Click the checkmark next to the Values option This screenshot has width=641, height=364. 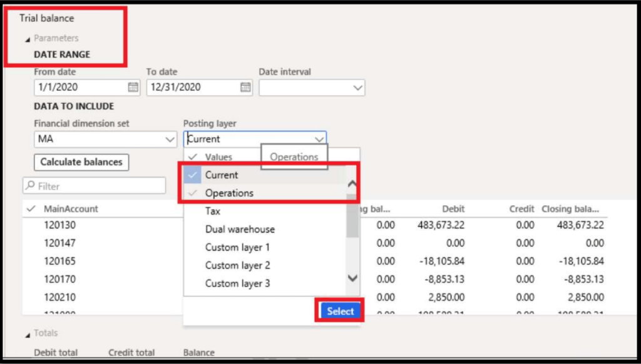[192, 157]
